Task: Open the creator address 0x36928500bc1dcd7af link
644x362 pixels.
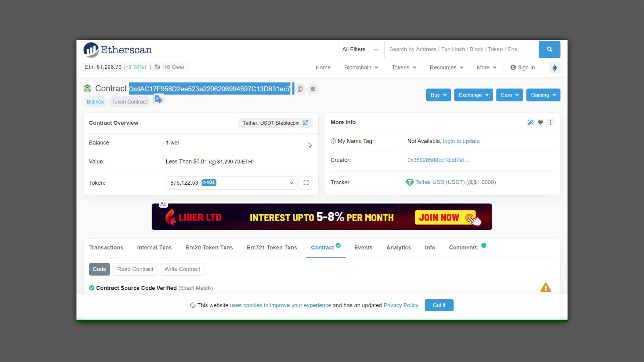Action: pos(438,160)
